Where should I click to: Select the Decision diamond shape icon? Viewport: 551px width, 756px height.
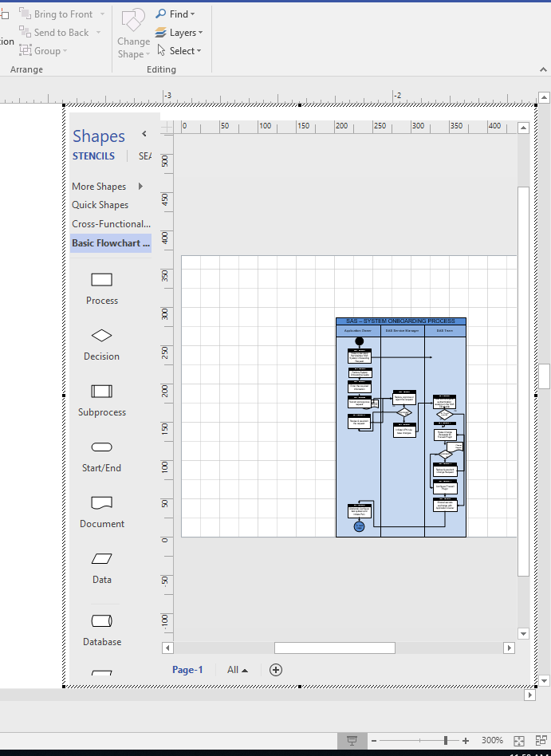(x=102, y=335)
